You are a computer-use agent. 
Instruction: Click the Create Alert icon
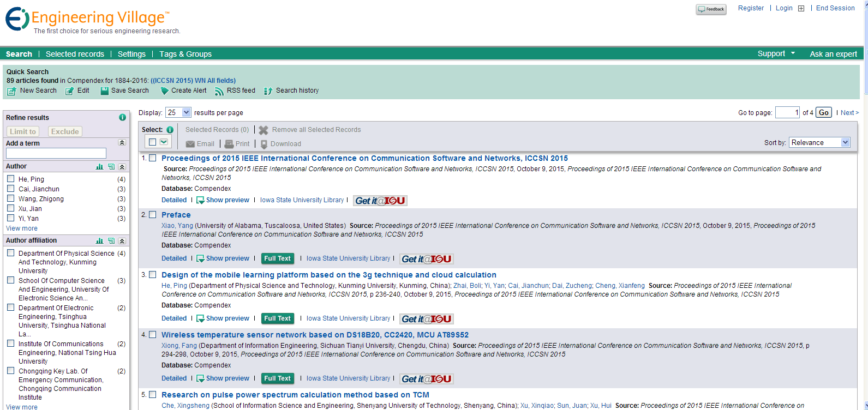164,91
